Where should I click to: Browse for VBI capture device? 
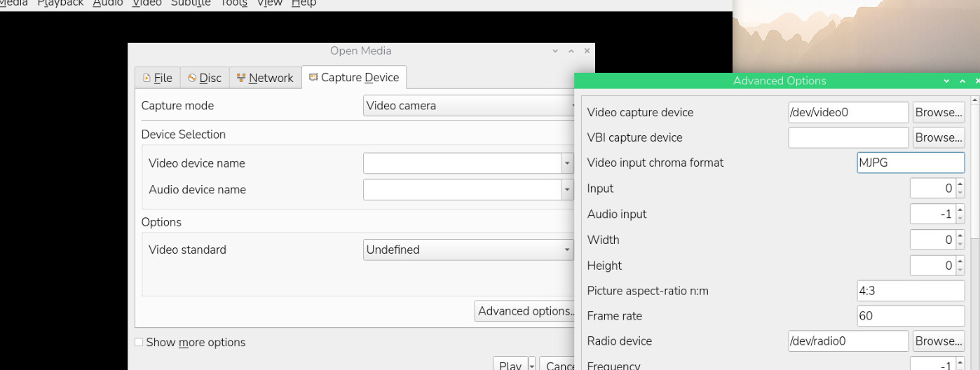click(x=938, y=137)
